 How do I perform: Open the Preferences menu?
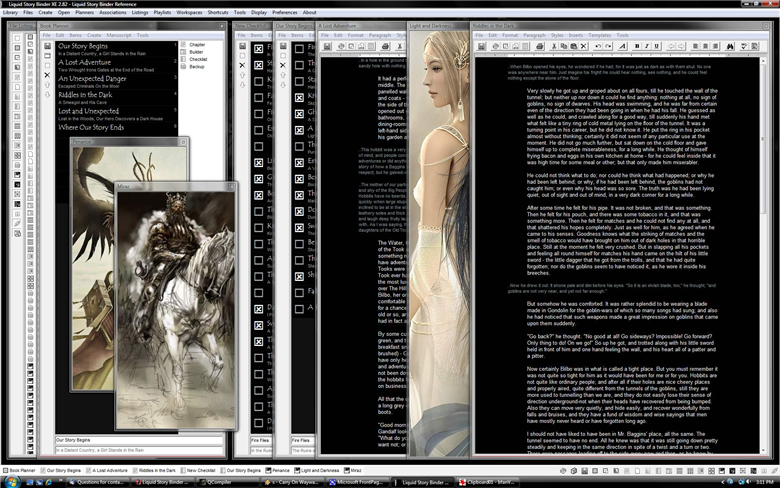point(285,12)
